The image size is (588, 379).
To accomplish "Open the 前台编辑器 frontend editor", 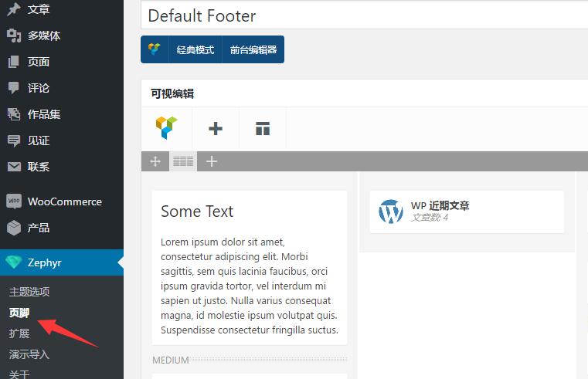I will (253, 49).
